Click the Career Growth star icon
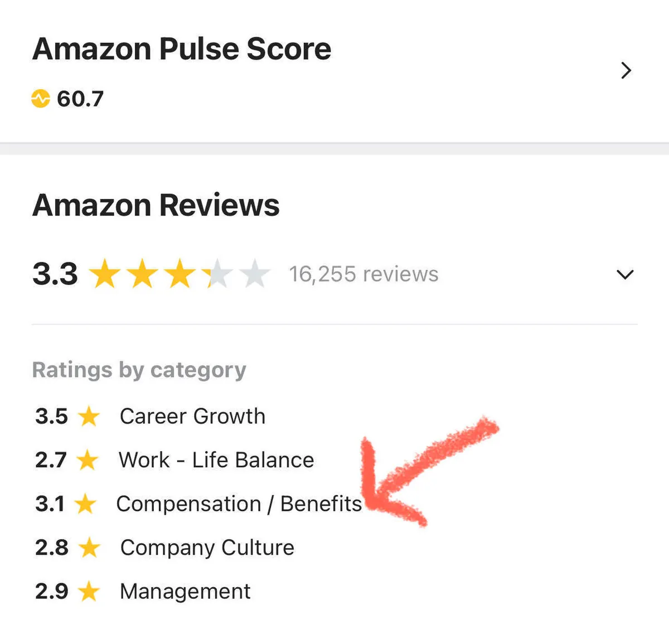Viewport: 669px width, 644px height. (x=89, y=417)
